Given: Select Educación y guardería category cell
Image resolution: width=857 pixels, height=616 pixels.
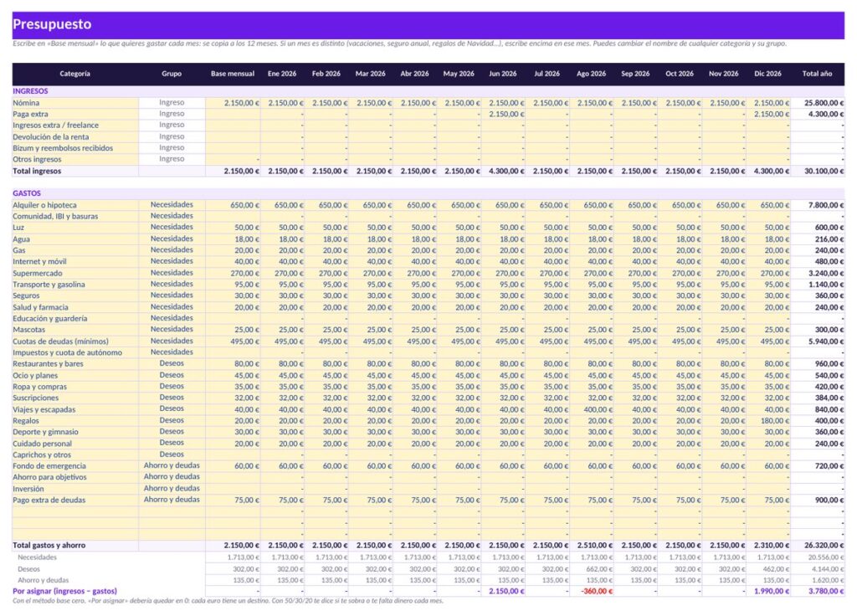Looking at the screenshot, I should click(75, 319).
